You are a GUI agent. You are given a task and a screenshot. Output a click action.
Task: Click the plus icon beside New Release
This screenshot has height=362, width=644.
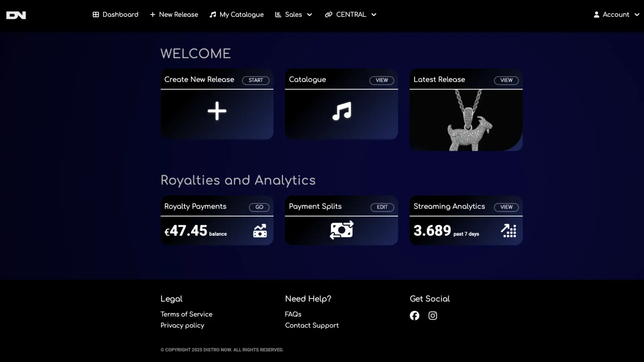tap(153, 15)
